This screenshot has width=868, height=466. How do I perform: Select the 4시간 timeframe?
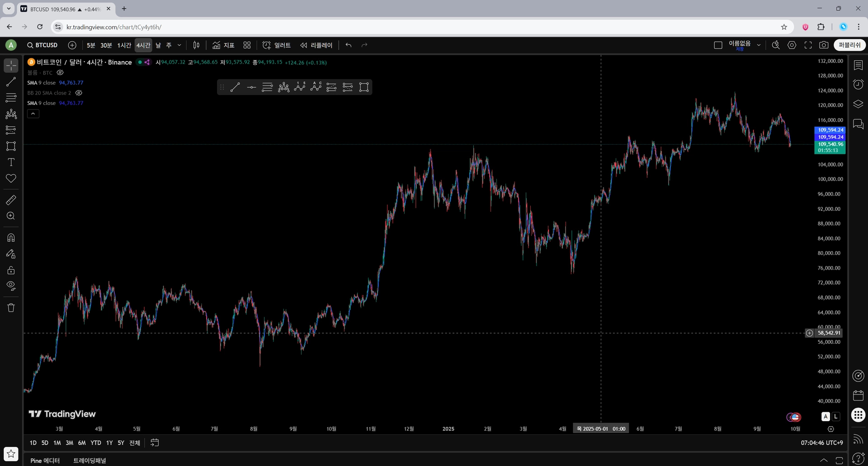(x=143, y=45)
